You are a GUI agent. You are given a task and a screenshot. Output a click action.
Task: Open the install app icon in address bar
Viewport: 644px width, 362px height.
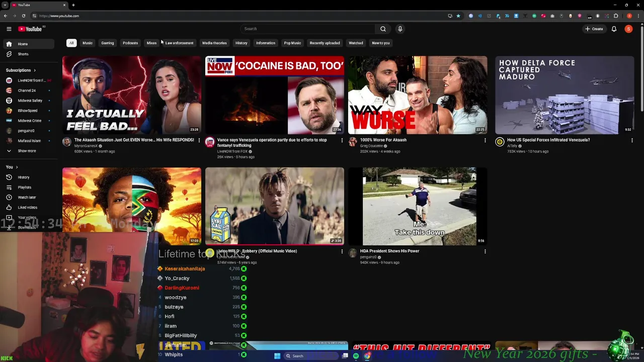click(x=450, y=16)
